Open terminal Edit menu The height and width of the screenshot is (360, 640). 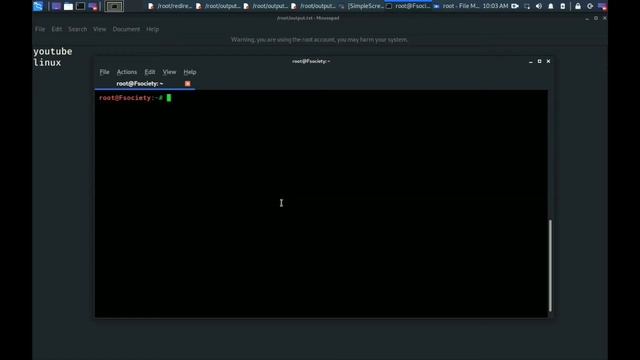pyautogui.click(x=150, y=72)
